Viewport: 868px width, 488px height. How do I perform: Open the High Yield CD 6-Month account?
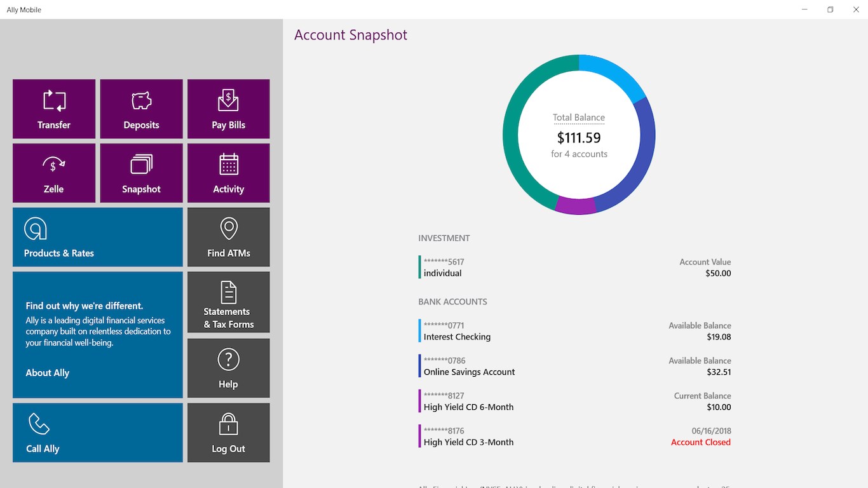point(574,401)
